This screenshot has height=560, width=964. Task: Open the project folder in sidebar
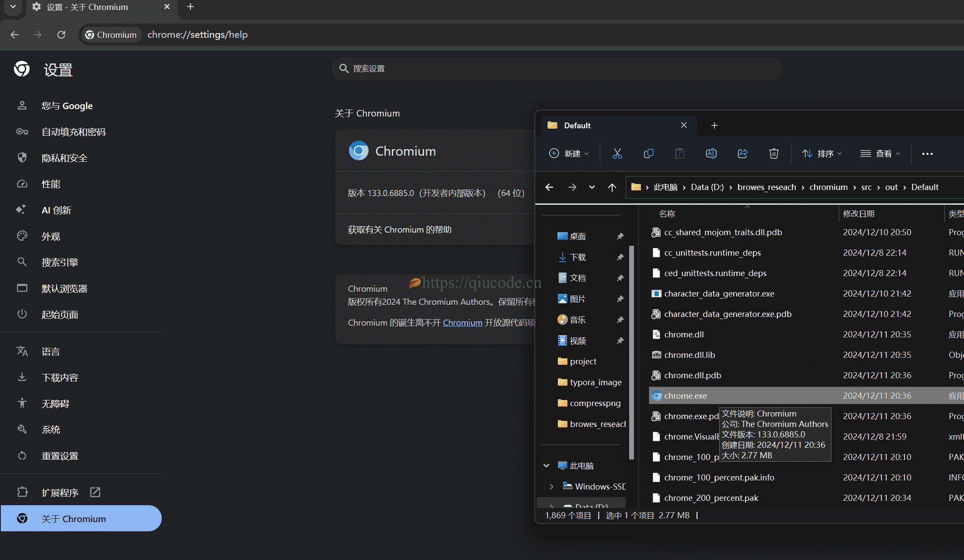583,361
